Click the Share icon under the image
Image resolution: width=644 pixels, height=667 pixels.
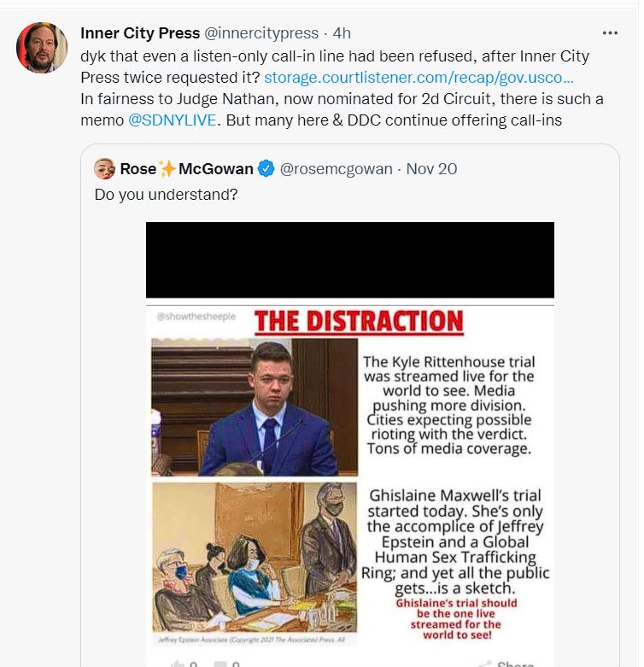(x=483, y=664)
